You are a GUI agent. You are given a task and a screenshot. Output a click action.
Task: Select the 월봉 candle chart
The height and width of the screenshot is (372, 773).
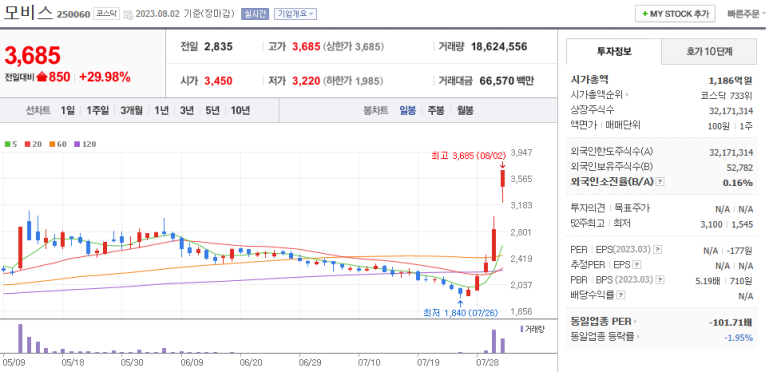[x=465, y=110]
